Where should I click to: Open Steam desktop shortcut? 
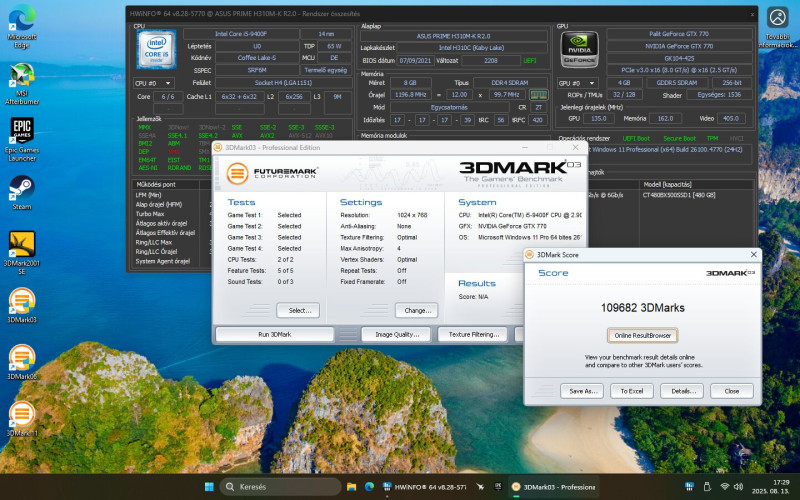tap(22, 193)
